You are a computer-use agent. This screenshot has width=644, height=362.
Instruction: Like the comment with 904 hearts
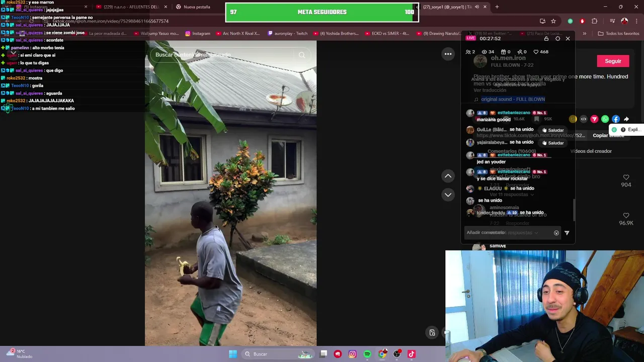(626, 177)
